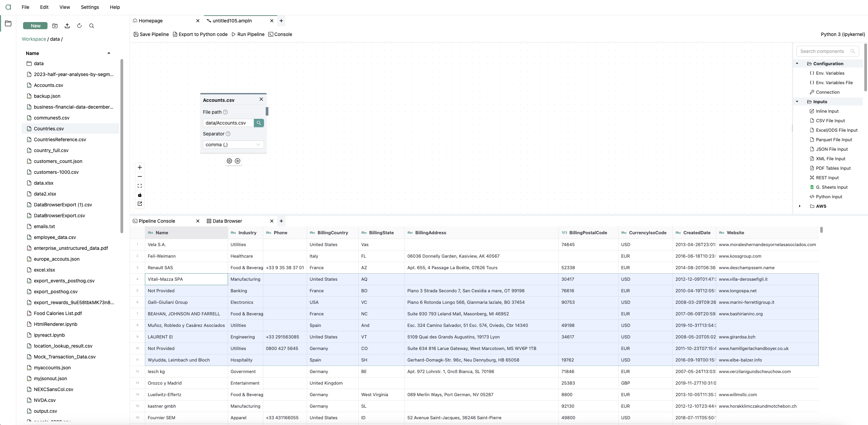Screen dimensions: 868x425
Task: Open file search magnifier in sidebar
Action: pos(92,26)
